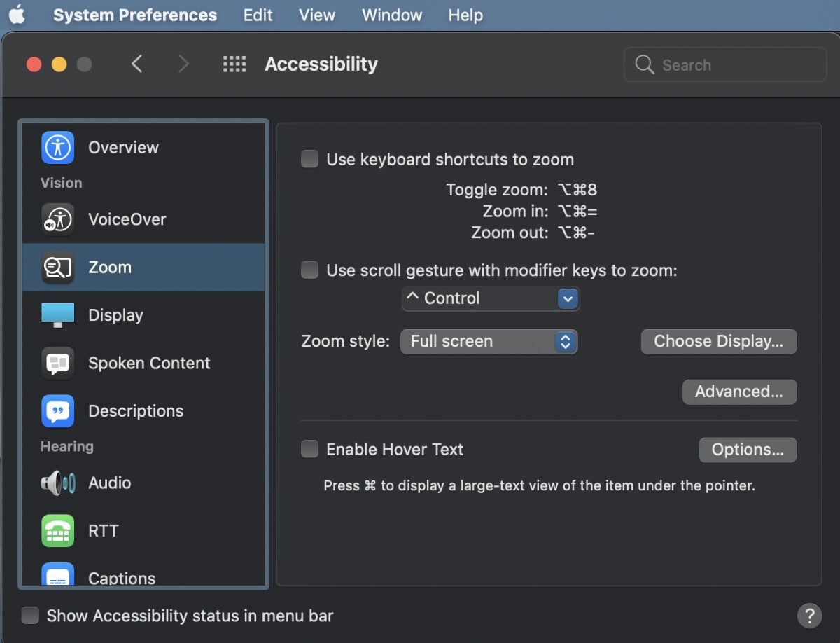Expand the Zoom style Full screen popup
840x643 pixels.
489,342
